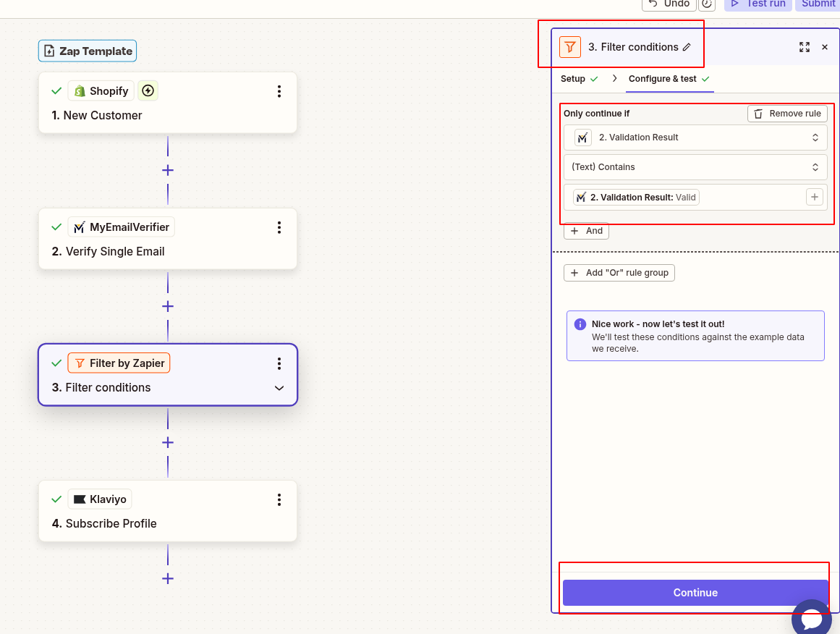Click the plus in the Valid value field
Image resolution: width=840 pixels, height=634 pixels.
coord(814,196)
